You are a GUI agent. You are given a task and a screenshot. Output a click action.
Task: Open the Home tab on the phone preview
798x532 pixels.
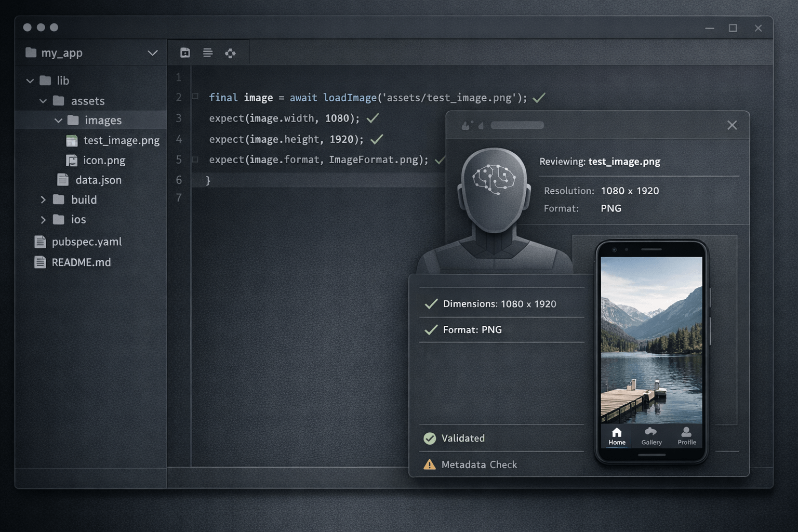616,435
